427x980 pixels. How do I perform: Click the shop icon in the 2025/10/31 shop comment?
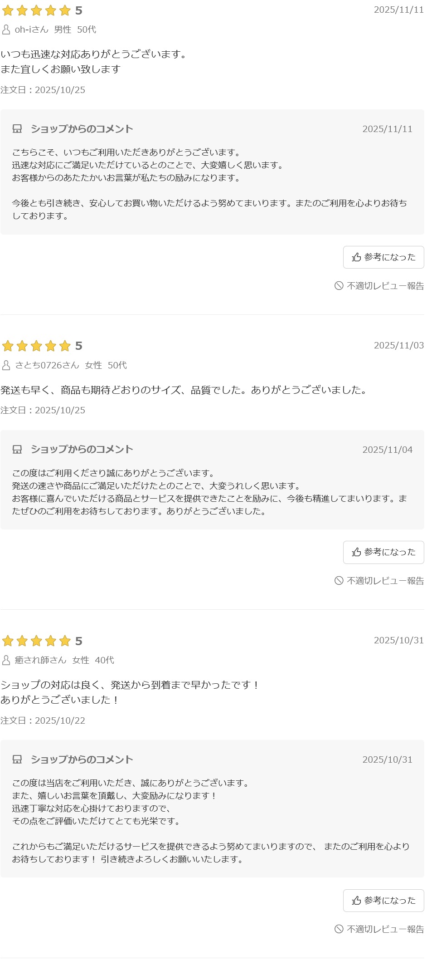[x=17, y=759]
